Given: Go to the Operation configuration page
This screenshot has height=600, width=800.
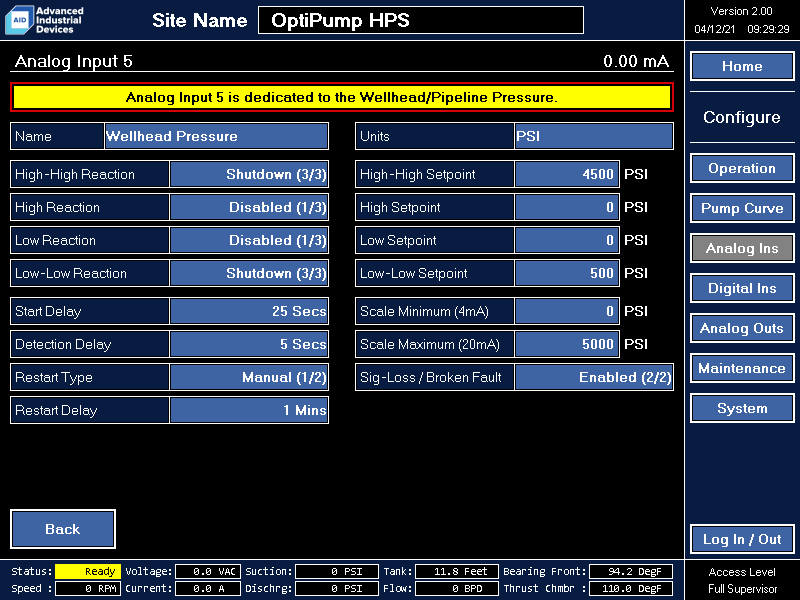Looking at the screenshot, I should tap(742, 168).
